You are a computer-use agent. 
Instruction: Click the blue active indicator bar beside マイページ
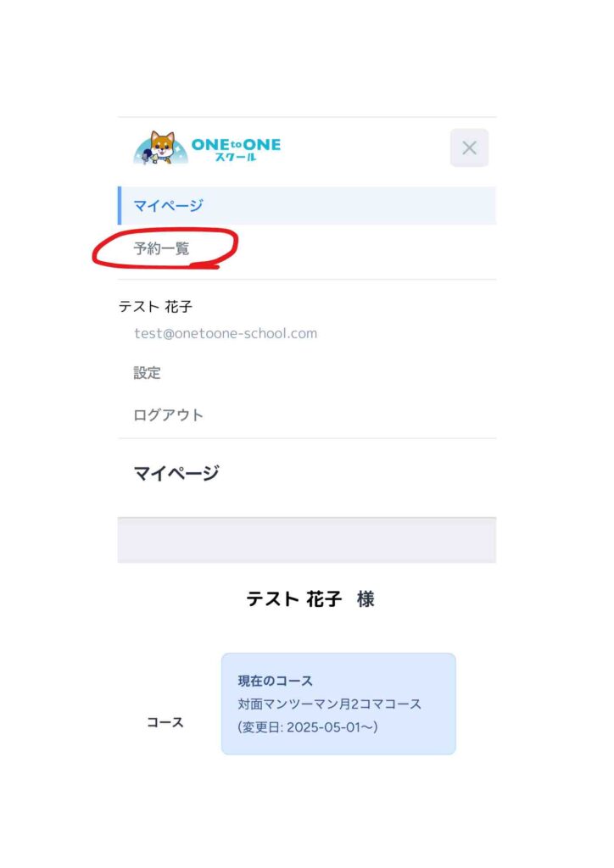[x=120, y=205]
